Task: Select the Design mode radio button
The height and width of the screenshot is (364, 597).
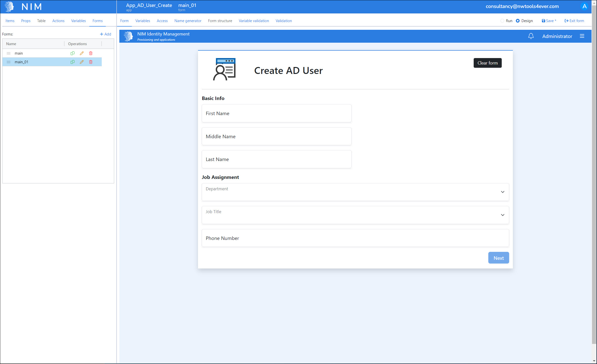Action: click(x=518, y=21)
